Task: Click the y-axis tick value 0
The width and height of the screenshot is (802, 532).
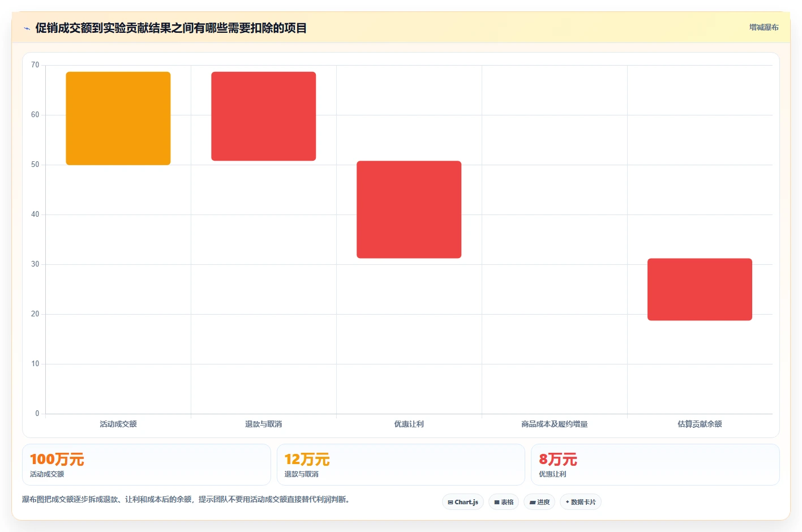Action: (x=37, y=414)
